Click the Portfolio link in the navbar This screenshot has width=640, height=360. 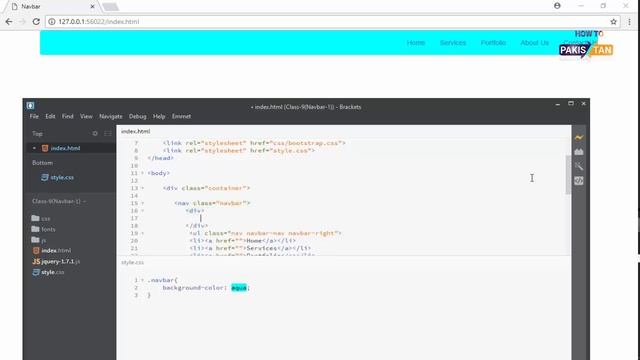493,42
